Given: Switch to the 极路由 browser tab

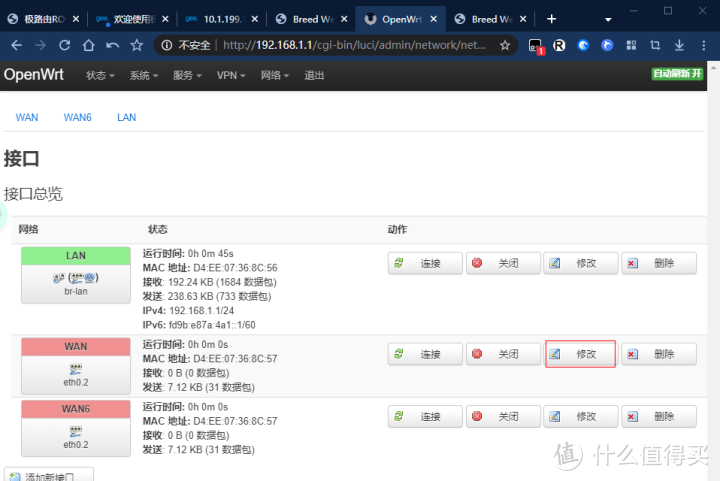Looking at the screenshot, I should pyautogui.click(x=44, y=19).
